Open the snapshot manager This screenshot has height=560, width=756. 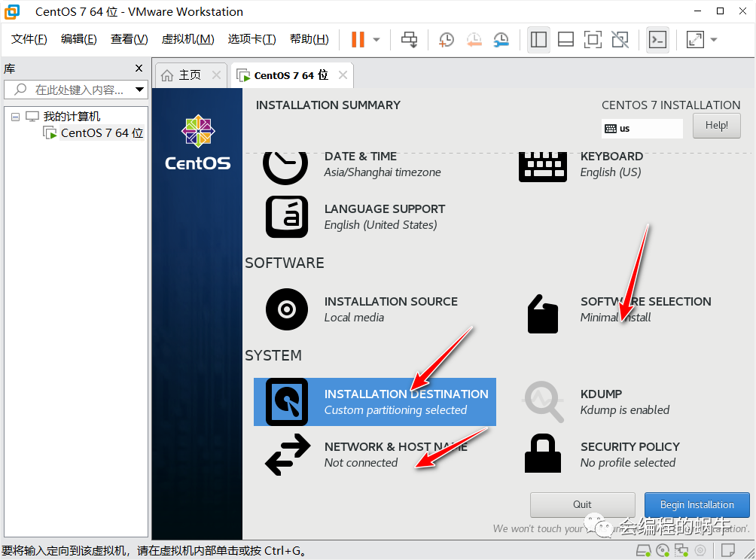(x=501, y=40)
